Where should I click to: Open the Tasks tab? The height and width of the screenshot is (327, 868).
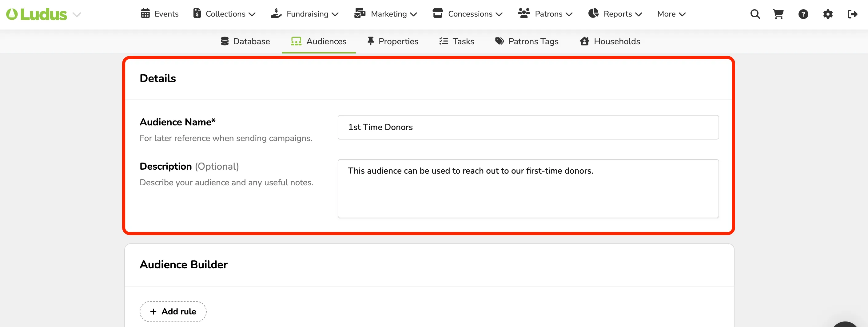[456, 41]
